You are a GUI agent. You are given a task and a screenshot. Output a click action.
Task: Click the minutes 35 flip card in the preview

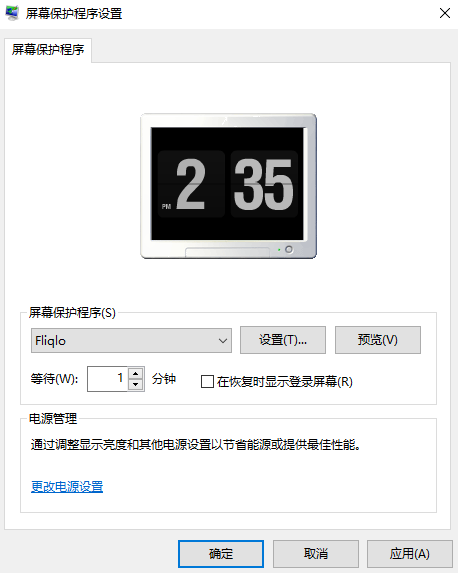264,184
